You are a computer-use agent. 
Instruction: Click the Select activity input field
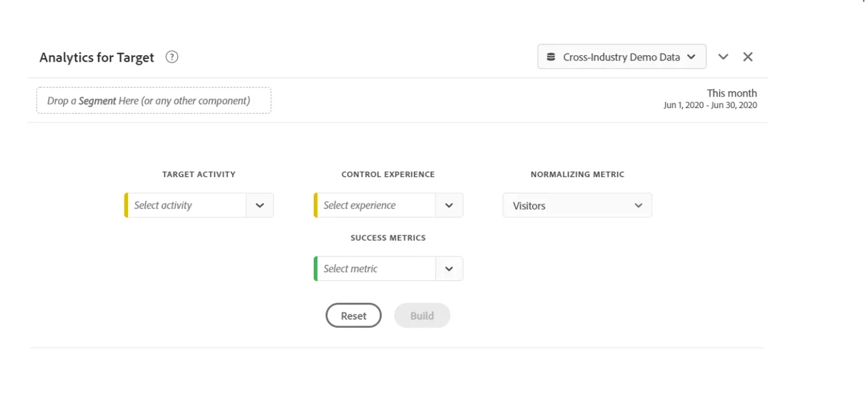tap(186, 205)
